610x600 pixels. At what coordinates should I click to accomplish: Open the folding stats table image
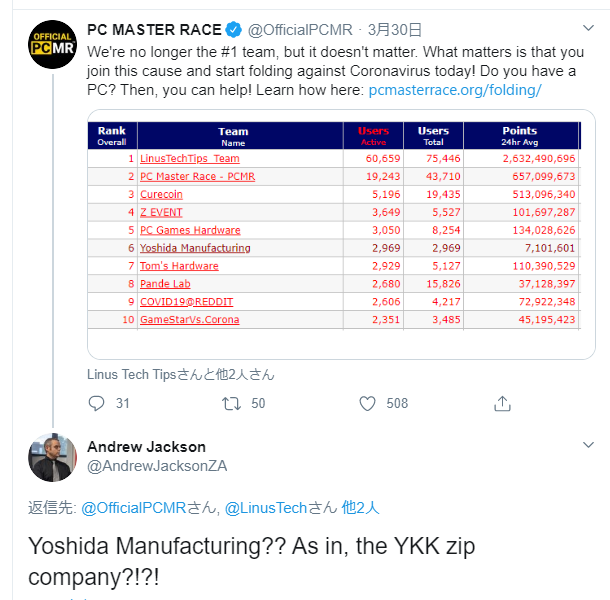click(x=341, y=234)
